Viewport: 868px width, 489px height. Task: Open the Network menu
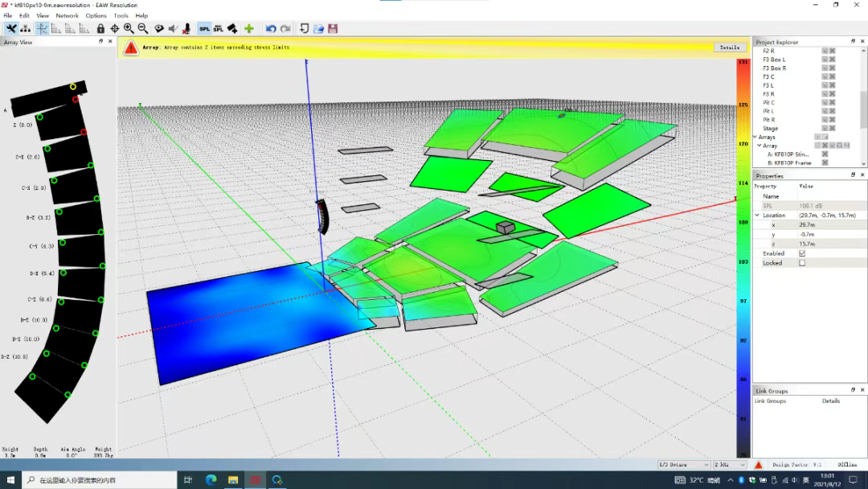(x=68, y=15)
